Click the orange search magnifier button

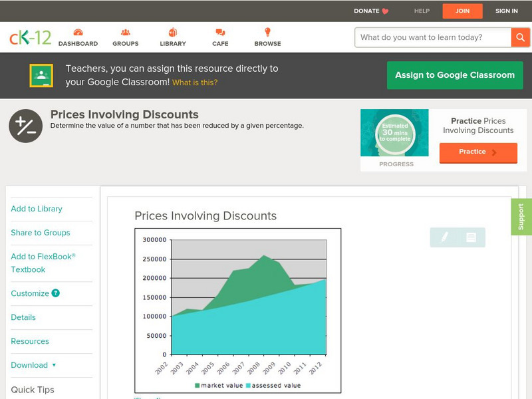coord(520,37)
